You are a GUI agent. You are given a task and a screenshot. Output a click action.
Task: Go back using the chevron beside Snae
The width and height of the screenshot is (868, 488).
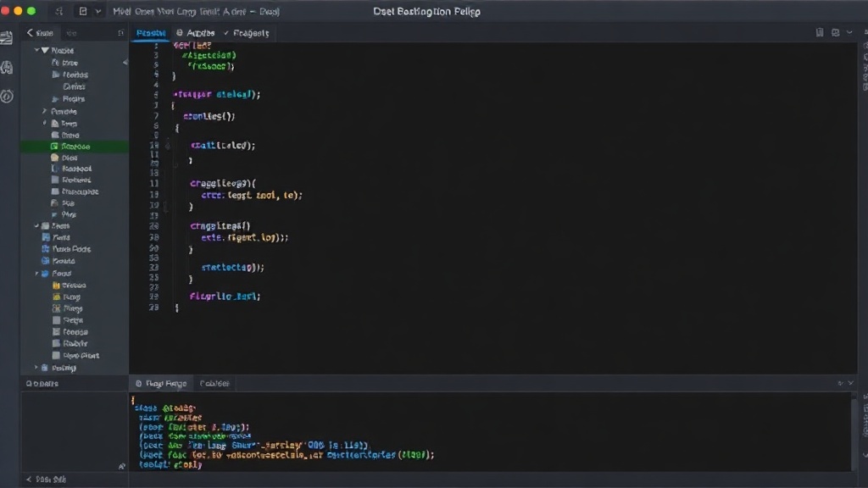(x=30, y=33)
